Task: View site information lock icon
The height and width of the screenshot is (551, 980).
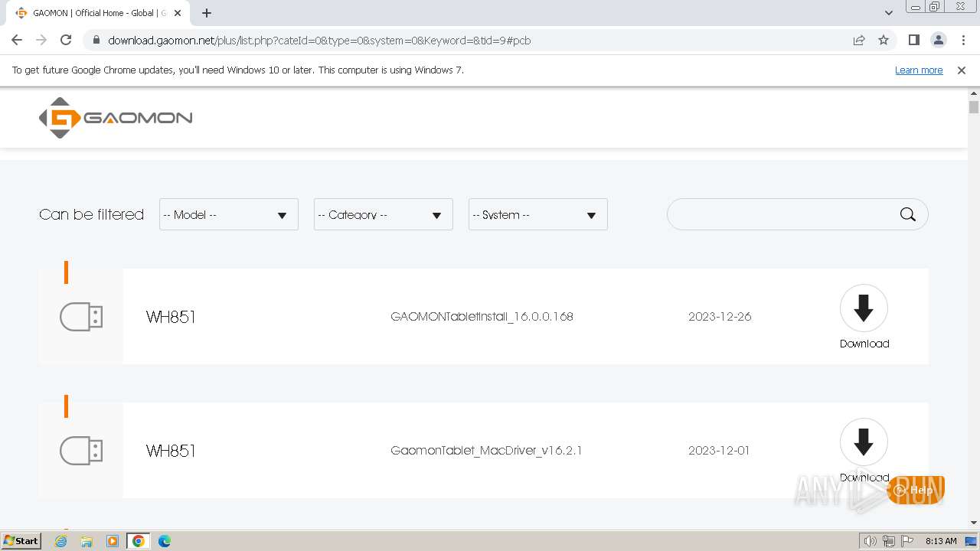Action: (x=96, y=41)
